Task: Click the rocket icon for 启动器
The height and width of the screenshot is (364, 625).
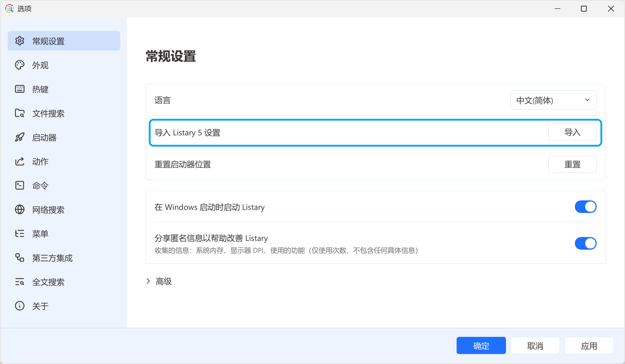Action: [20, 137]
